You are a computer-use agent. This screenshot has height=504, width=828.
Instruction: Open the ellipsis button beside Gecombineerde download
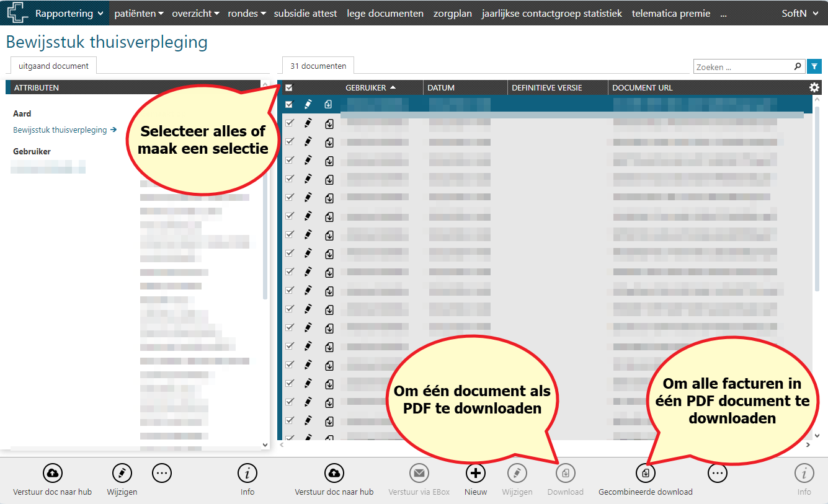(x=718, y=474)
